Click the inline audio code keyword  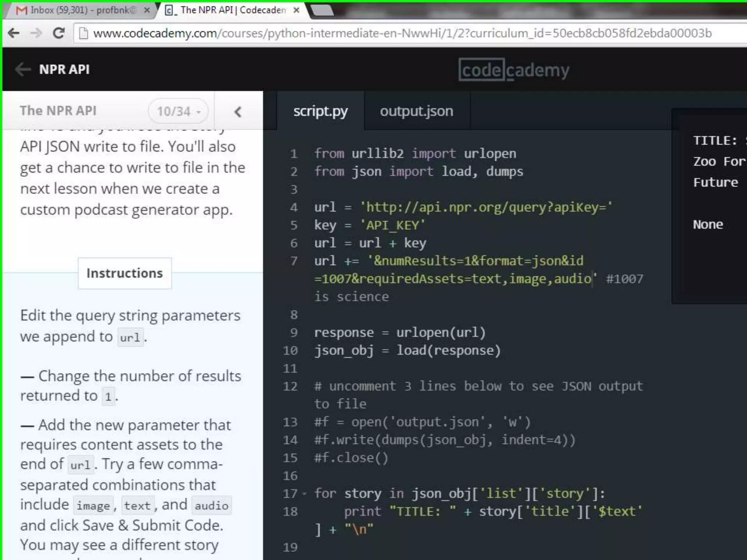pos(212,506)
